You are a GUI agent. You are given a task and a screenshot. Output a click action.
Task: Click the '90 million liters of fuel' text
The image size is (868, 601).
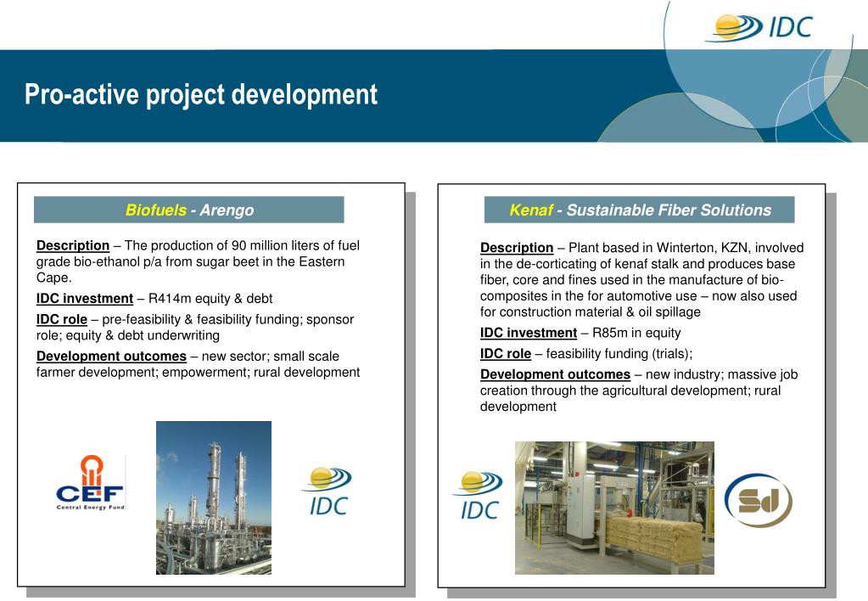point(295,245)
